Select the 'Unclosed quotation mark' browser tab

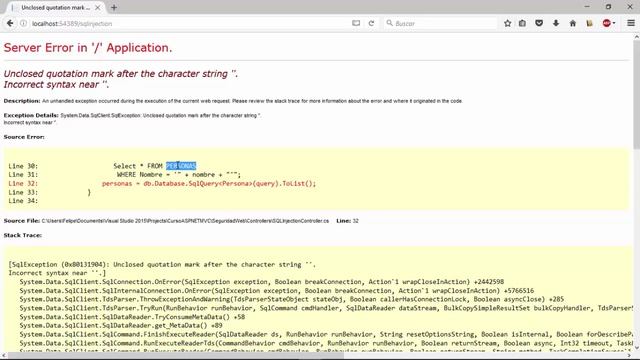pos(55,7)
